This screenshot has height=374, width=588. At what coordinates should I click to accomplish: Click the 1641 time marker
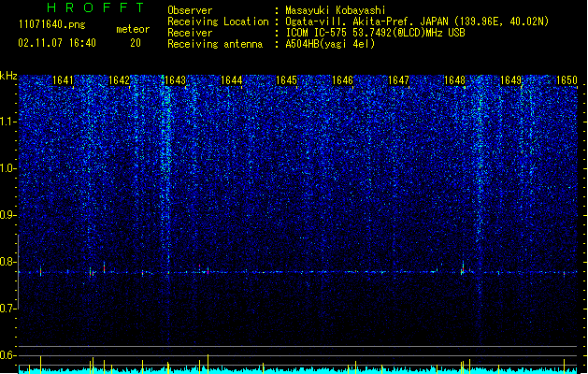click(63, 80)
